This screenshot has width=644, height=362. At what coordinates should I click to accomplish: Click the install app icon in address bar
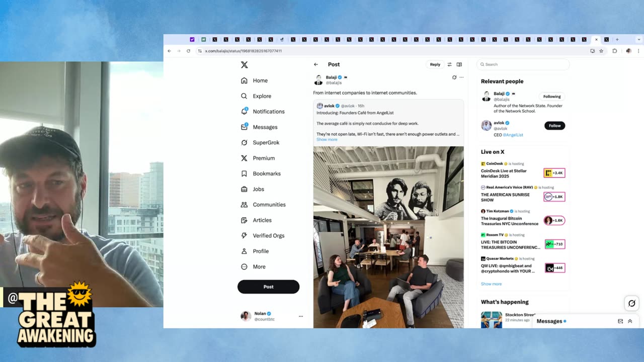click(x=593, y=51)
